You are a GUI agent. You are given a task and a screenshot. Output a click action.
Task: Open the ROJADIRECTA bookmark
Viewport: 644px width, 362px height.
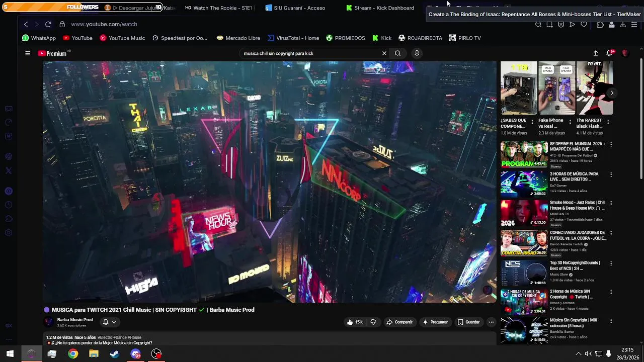pos(420,38)
